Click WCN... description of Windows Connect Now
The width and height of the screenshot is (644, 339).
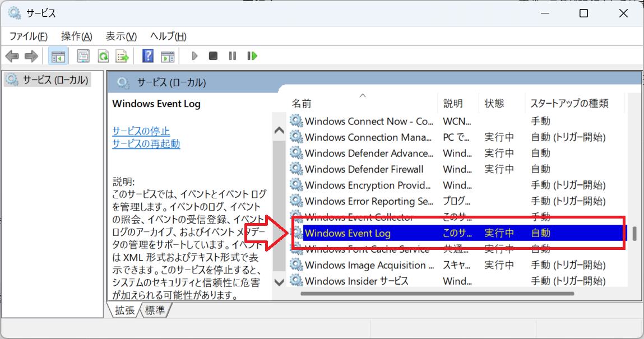pyautogui.click(x=457, y=121)
